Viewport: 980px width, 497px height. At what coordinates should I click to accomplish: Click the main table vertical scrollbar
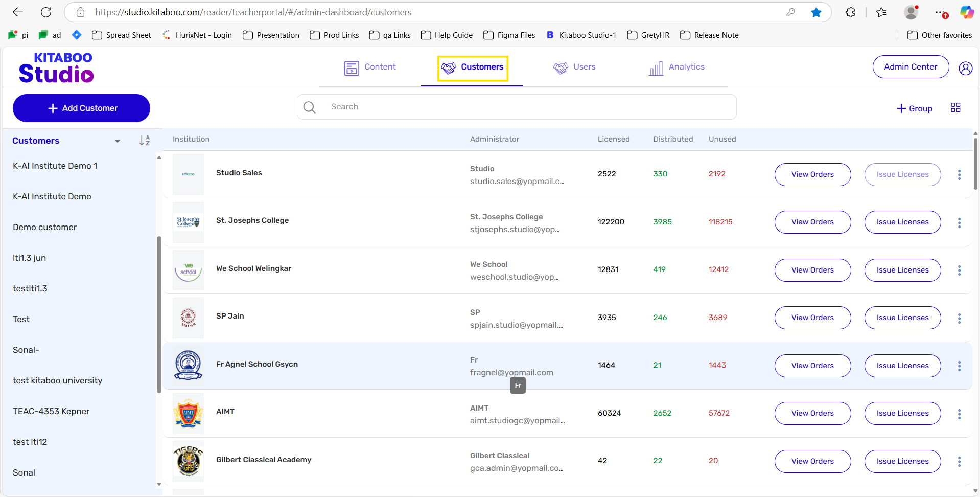click(x=975, y=164)
